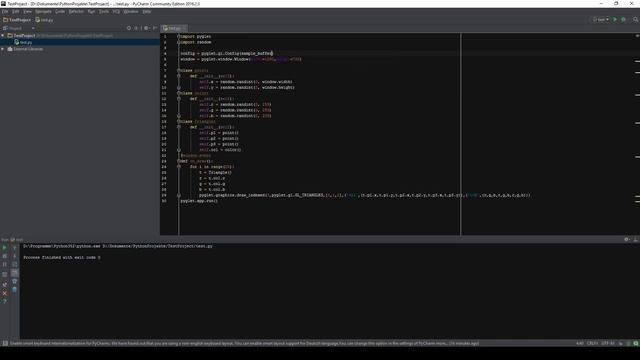Image resolution: width=640 pixels, height=360 pixels.
Task: Click Stop icon in Run panel
Action: [x=4, y=256]
